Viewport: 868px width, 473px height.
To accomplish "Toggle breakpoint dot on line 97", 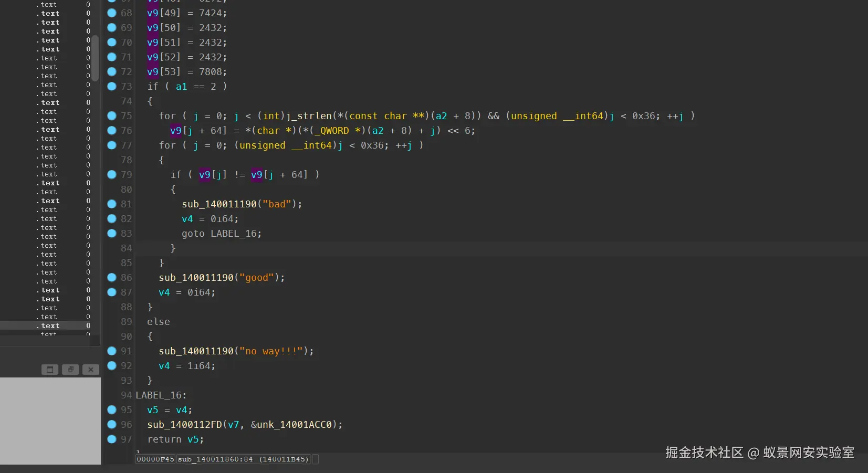I will click(x=112, y=439).
